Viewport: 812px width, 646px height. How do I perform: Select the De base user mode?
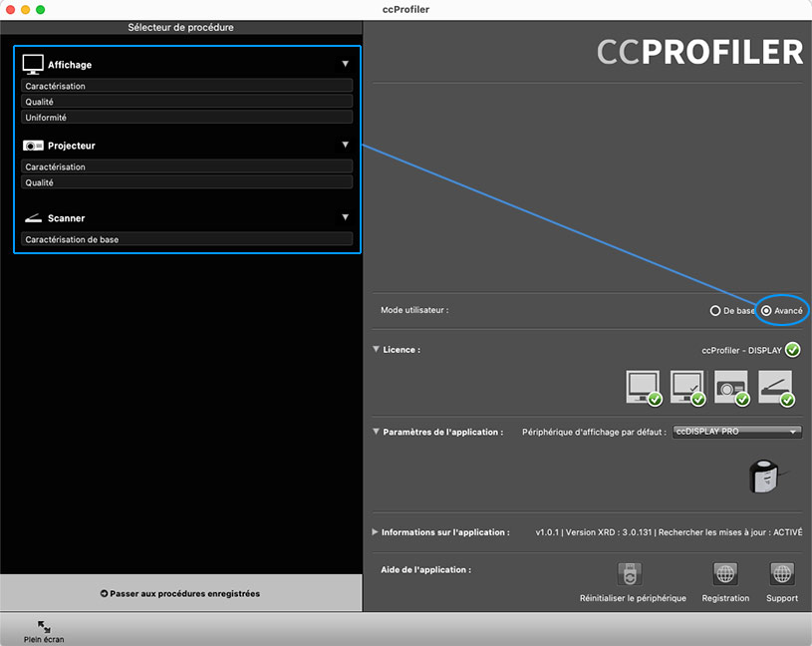715,311
